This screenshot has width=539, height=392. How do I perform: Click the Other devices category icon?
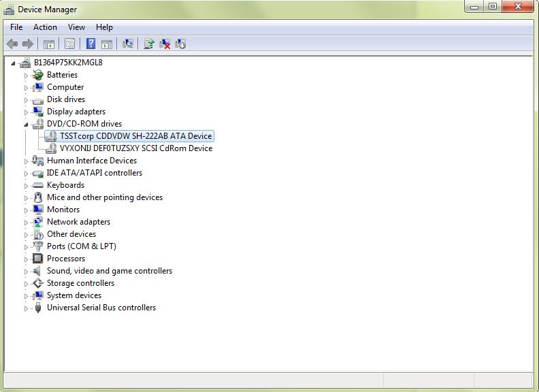pyautogui.click(x=38, y=234)
